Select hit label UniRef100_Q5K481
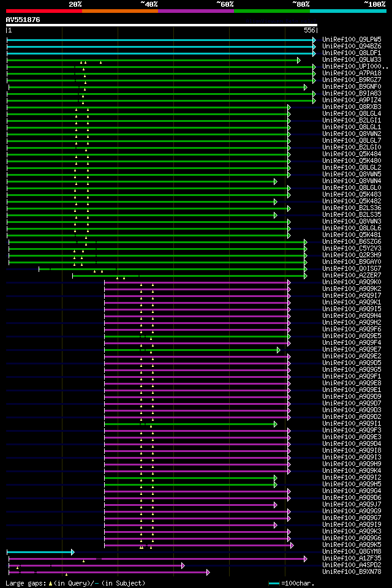The height and width of the screenshot is (588, 392). click(352, 235)
